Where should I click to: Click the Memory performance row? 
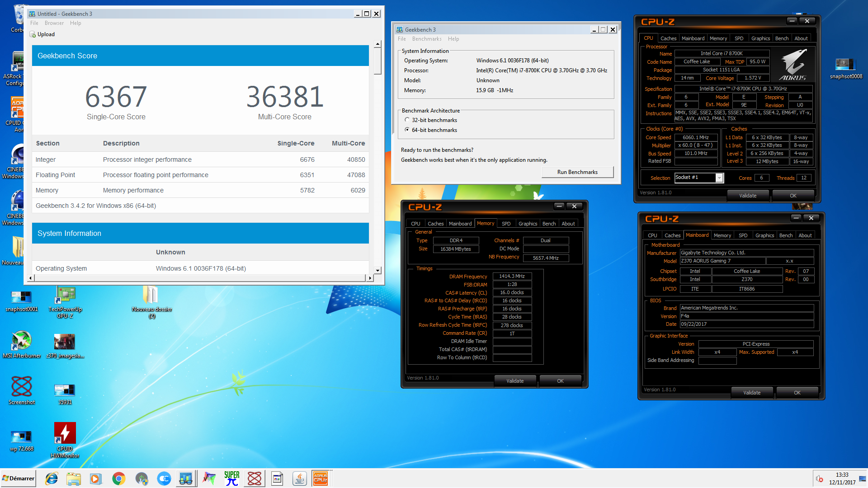[200, 190]
